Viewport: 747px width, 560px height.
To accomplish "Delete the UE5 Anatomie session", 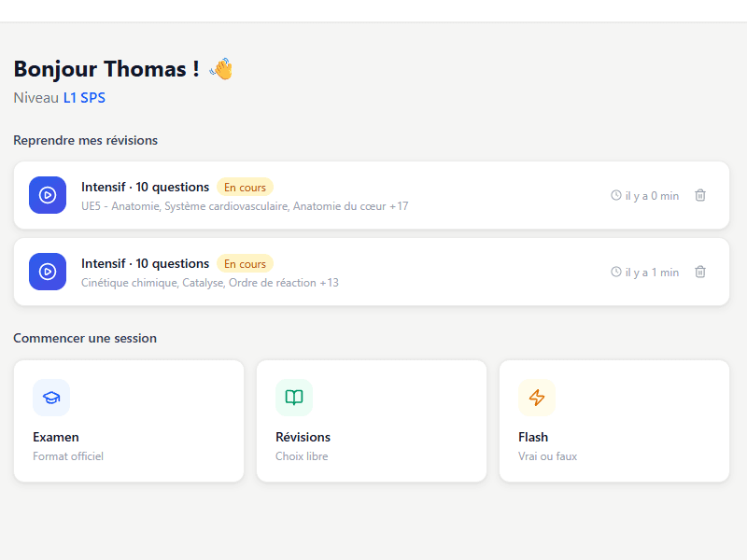I will (x=699, y=195).
